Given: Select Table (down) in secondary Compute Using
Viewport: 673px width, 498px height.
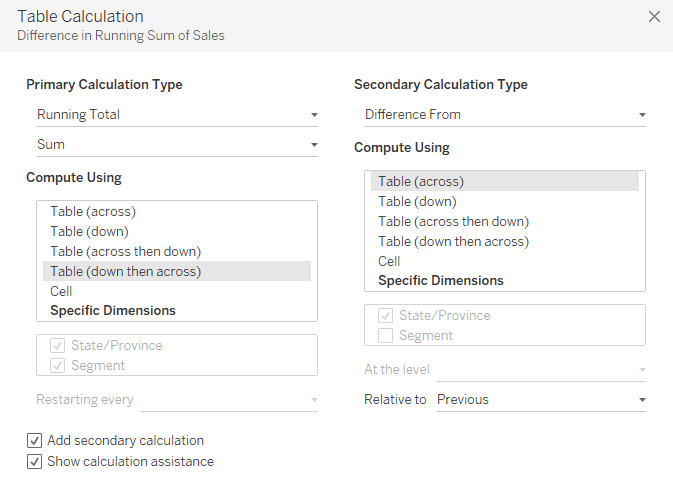Looking at the screenshot, I should click(417, 202).
